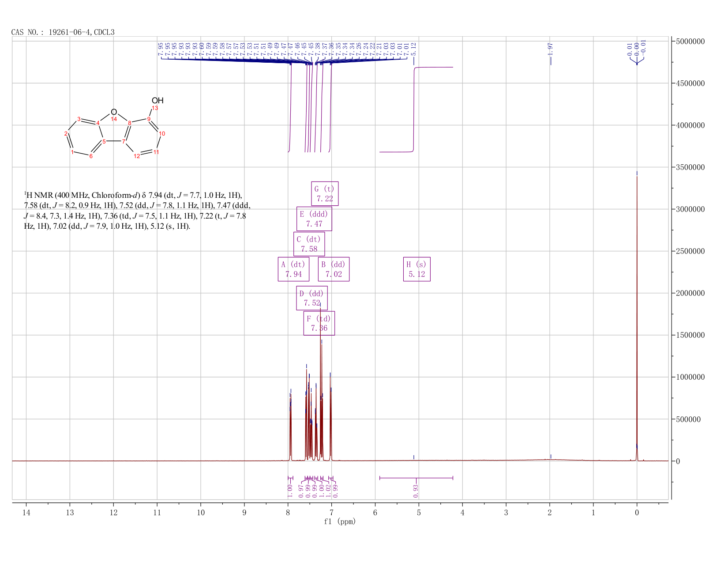The height and width of the screenshot is (563, 728).
Task: Click the 1H NMR multiplet report text
Action: click(x=137, y=211)
